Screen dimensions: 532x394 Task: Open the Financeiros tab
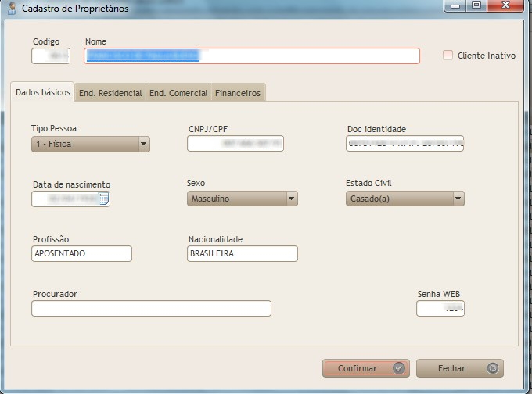point(238,92)
